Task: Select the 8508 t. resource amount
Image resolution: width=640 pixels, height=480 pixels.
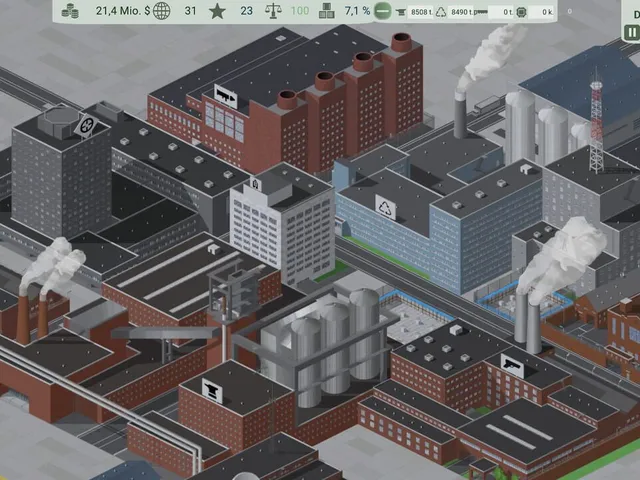Action: [420, 12]
